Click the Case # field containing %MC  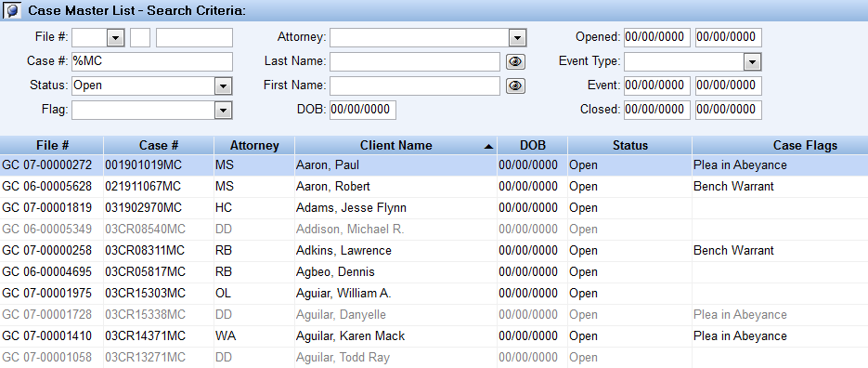pos(152,61)
